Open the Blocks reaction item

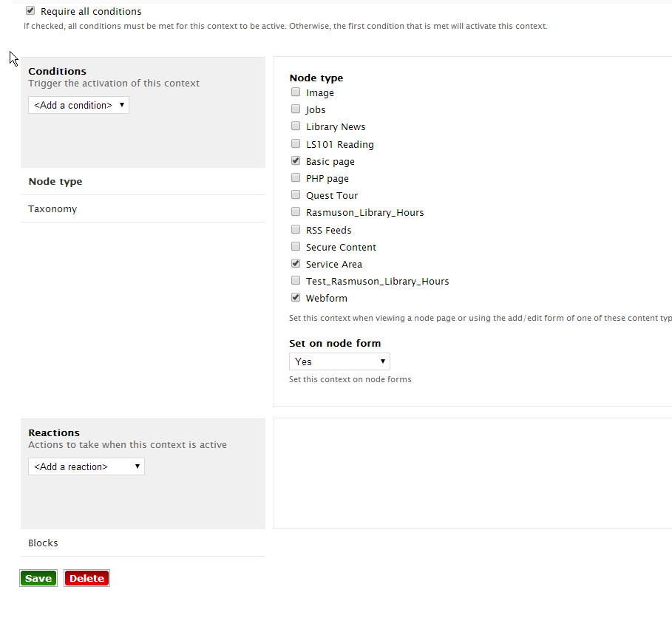click(143, 543)
